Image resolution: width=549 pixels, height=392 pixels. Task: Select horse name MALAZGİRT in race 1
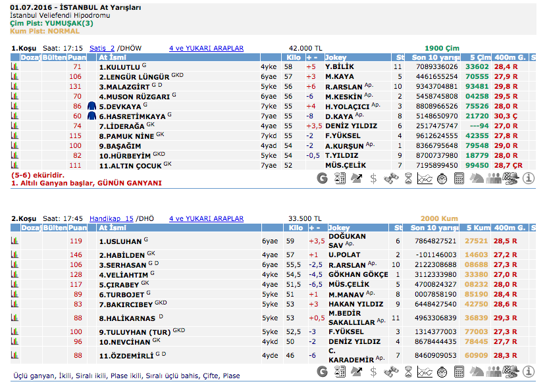(124, 86)
